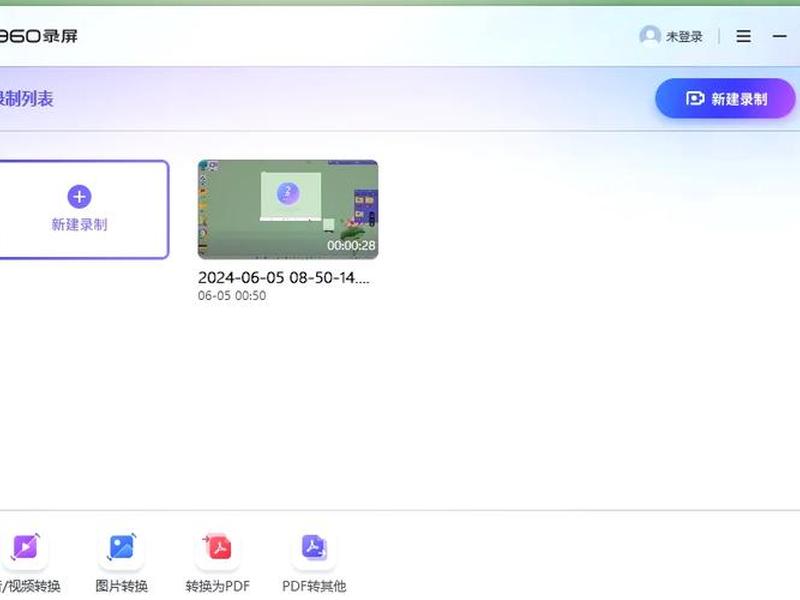
Task: Select the recording name 2024-06-05 08-50-14
Action: (284, 278)
